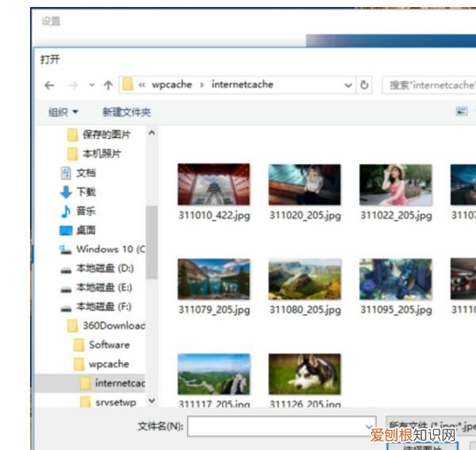Select wpcache in the address path
The width and height of the screenshot is (476, 450).
(x=172, y=84)
